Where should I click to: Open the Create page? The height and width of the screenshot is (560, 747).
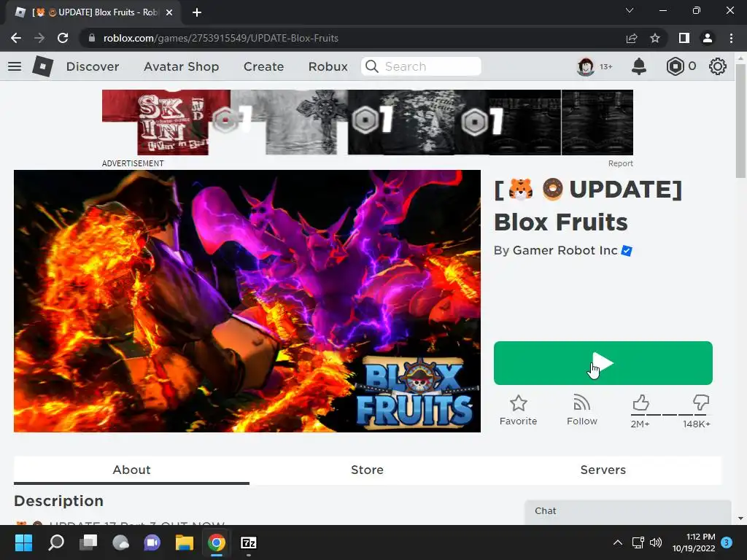tap(263, 66)
